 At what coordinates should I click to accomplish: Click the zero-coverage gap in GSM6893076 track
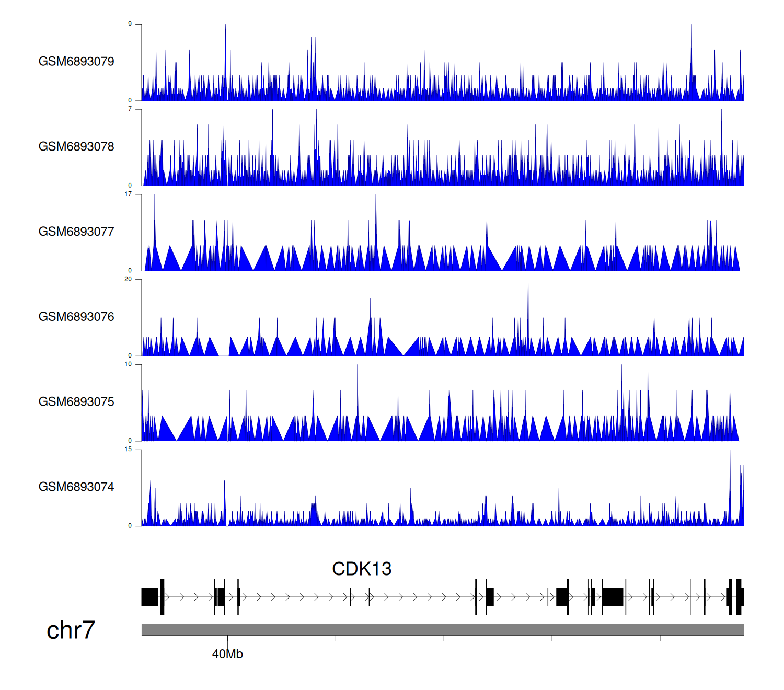pyautogui.click(x=224, y=354)
